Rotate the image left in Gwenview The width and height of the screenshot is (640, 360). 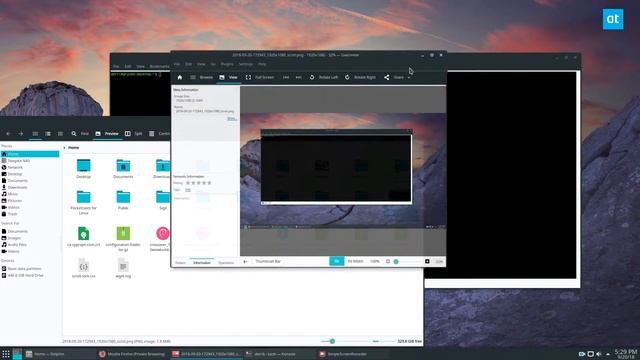point(323,77)
